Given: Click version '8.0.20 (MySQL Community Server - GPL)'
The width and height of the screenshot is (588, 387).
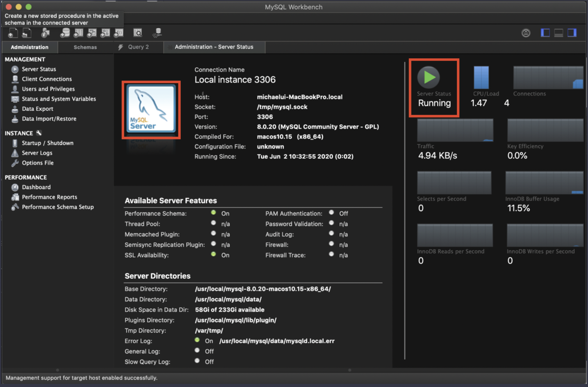Looking at the screenshot, I should (x=318, y=127).
